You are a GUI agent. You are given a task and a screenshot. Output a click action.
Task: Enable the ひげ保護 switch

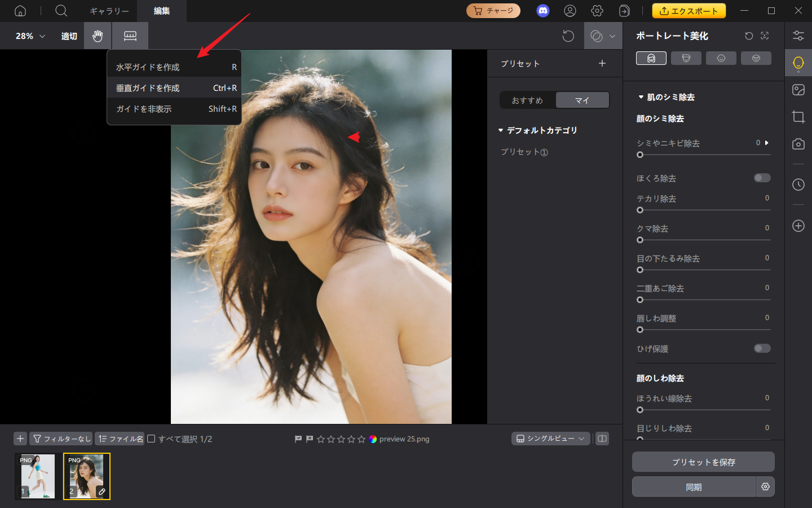(x=762, y=348)
